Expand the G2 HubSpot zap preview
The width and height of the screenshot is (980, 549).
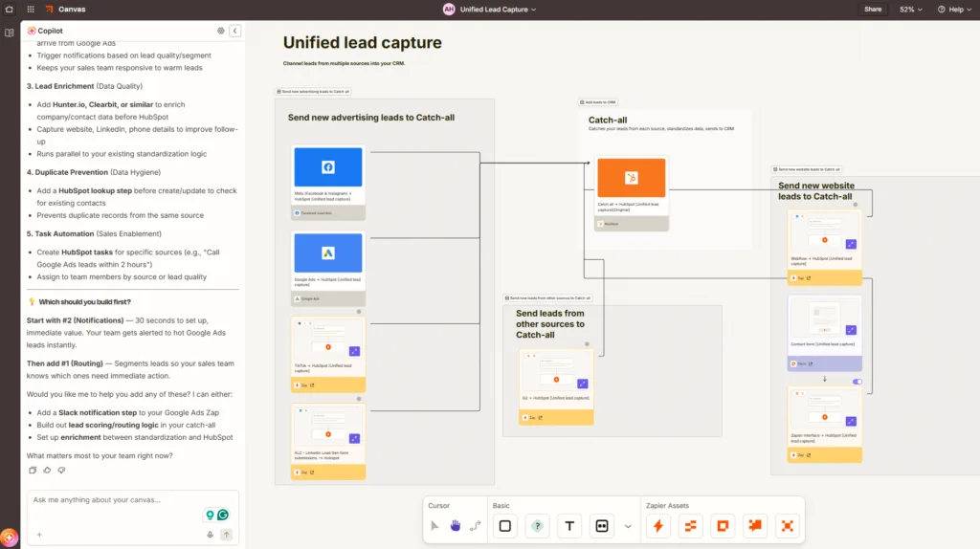click(x=583, y=384)
